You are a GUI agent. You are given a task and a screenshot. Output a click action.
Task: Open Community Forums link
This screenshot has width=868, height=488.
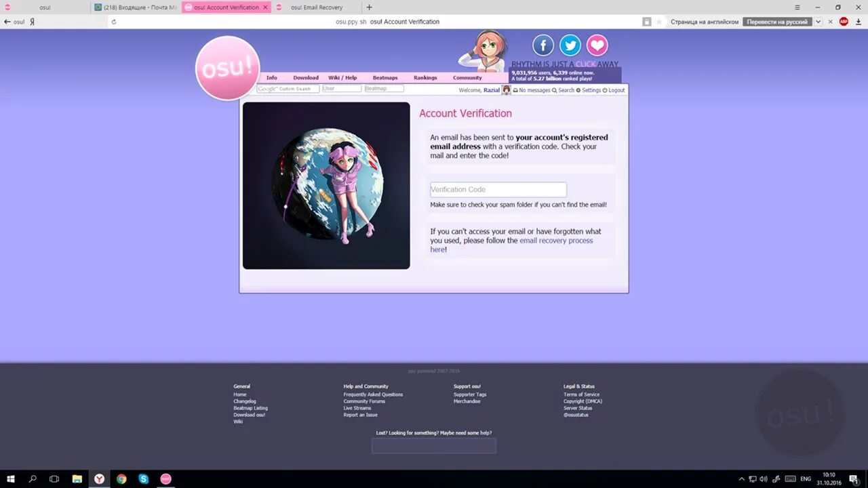[x=364, y=401]
